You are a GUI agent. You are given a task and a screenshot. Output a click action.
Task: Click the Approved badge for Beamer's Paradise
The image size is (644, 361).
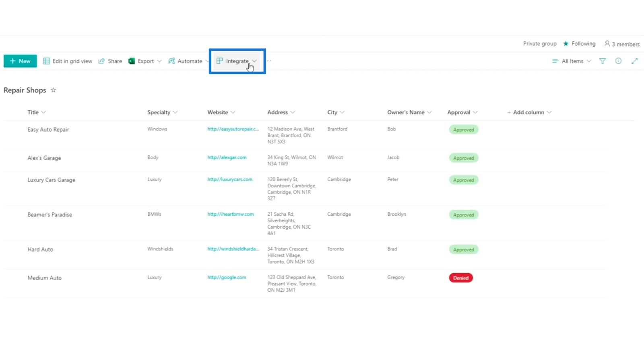464,215
